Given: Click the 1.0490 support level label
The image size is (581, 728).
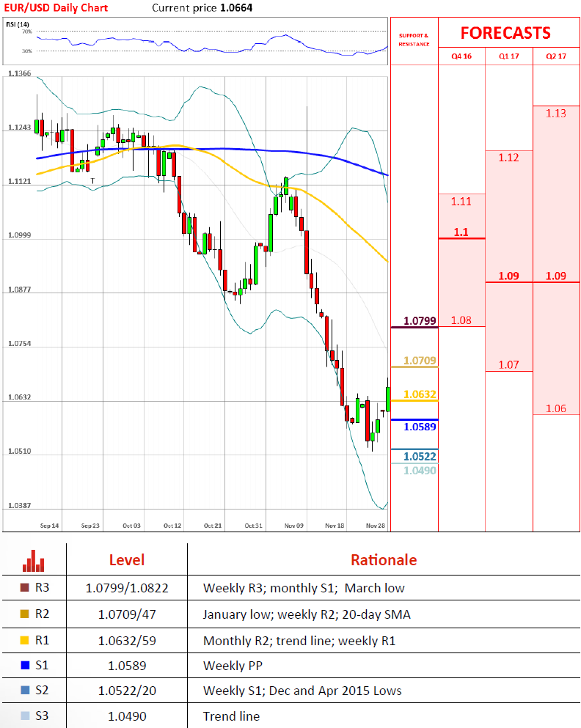Looking at the screenshot, I should coord(420,471).
